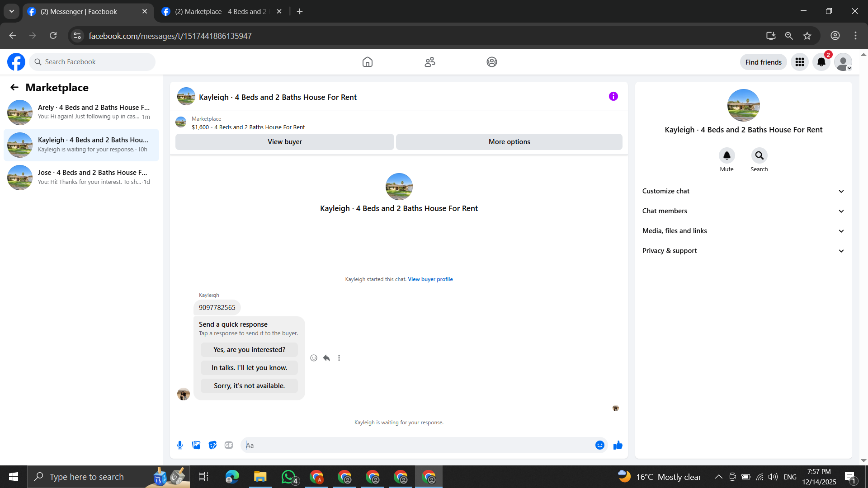The image size is (868, 488).
Task: Click the View buyer button
Action: [284, 142]
